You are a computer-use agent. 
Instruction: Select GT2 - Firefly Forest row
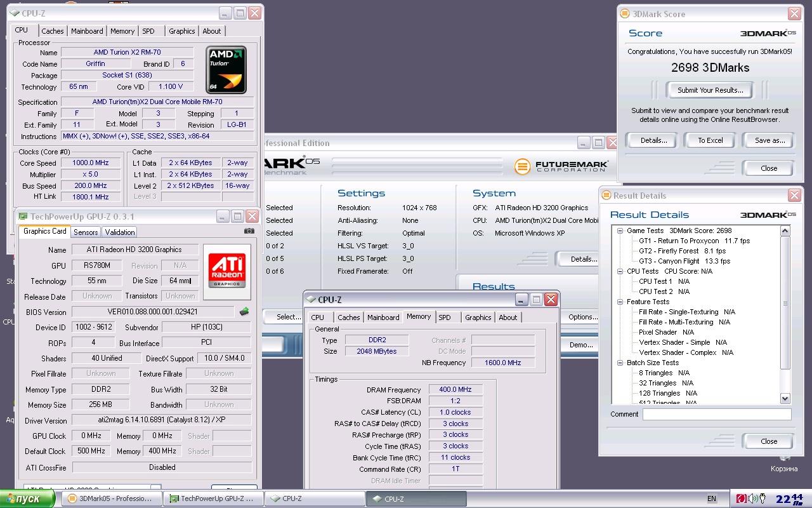pyautogui.click(x=682, y=251)
